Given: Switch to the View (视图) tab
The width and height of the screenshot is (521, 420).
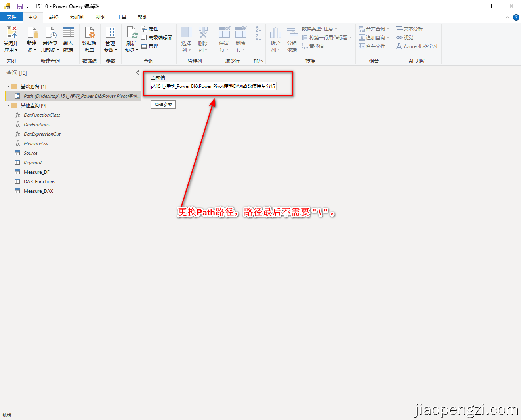Looking at the screenshot, I should (101, 17).
